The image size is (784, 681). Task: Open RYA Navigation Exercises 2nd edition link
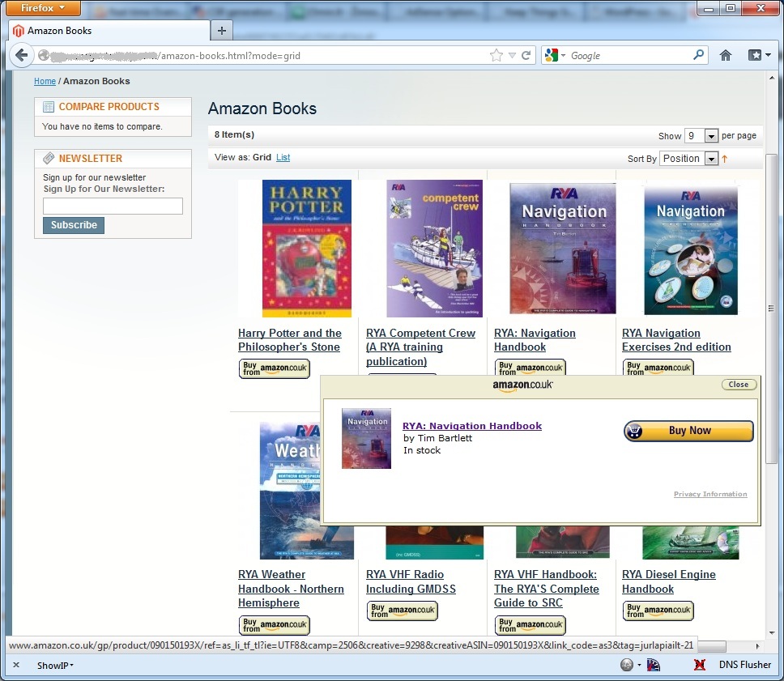[676, 340]
